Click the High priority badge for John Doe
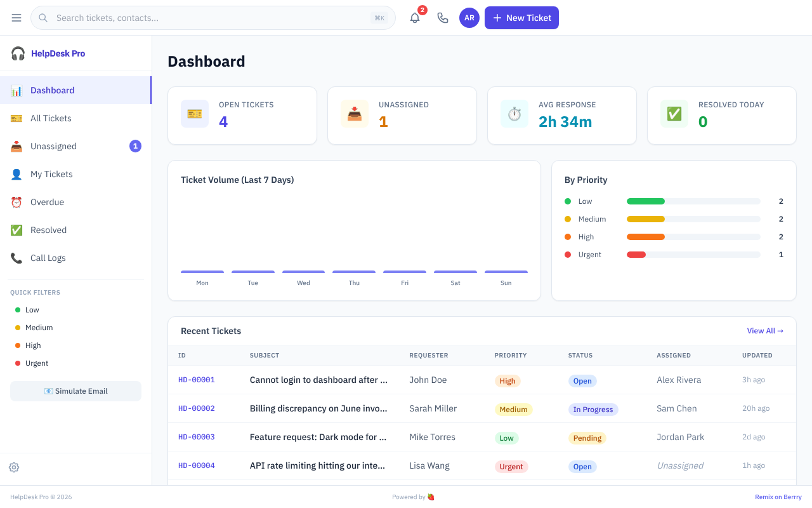 click(507, 381)
